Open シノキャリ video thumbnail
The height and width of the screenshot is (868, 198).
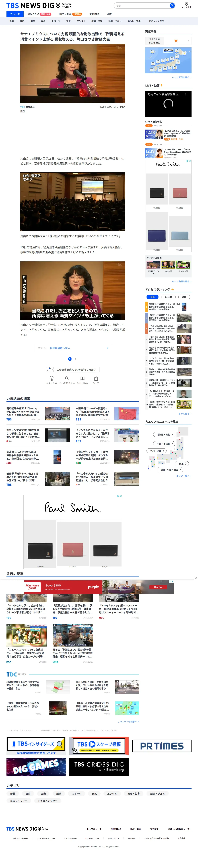point(183,265)
